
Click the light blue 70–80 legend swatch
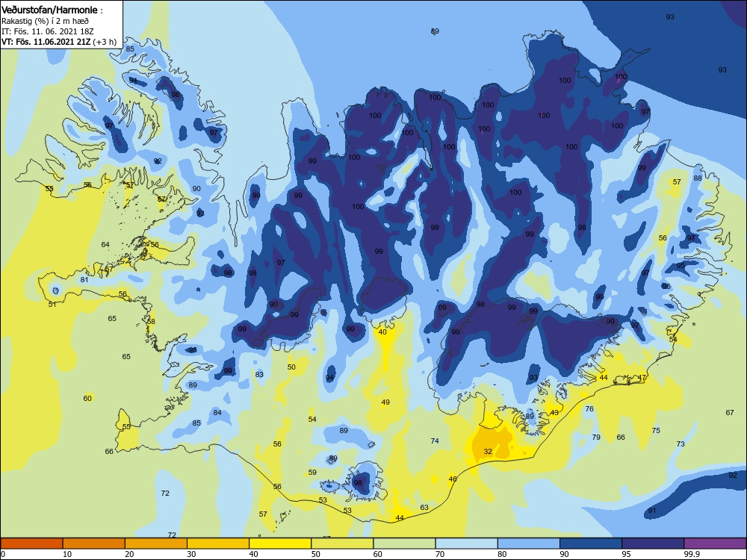pos(466,544)
